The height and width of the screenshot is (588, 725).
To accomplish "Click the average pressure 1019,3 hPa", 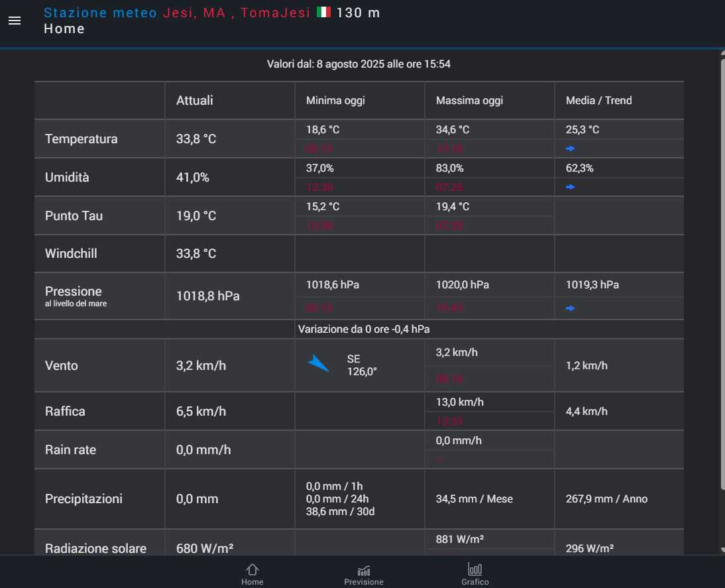I will point(592,284).
